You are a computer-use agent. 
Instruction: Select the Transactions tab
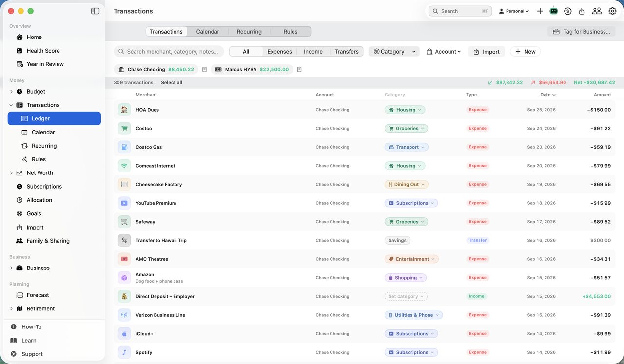coord(166,32)
